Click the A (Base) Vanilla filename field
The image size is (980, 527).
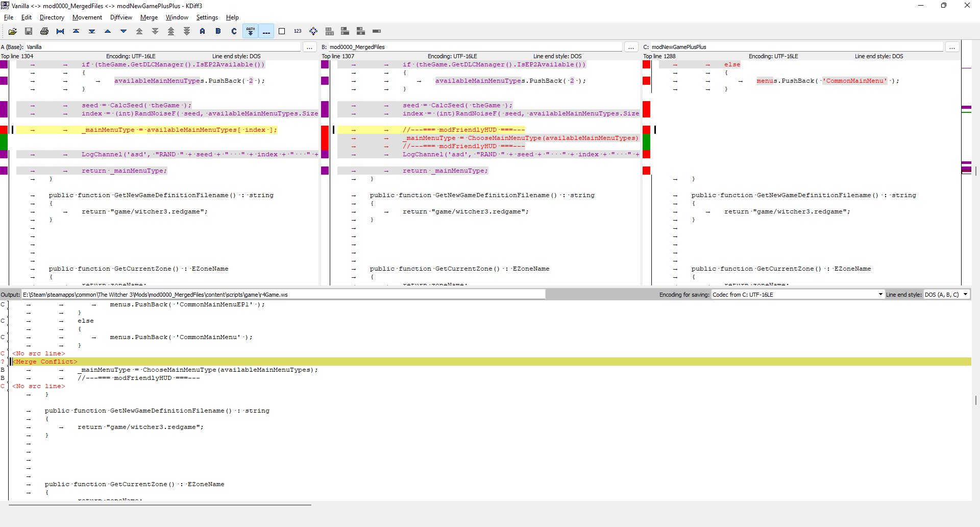click(x=163, y=47)
